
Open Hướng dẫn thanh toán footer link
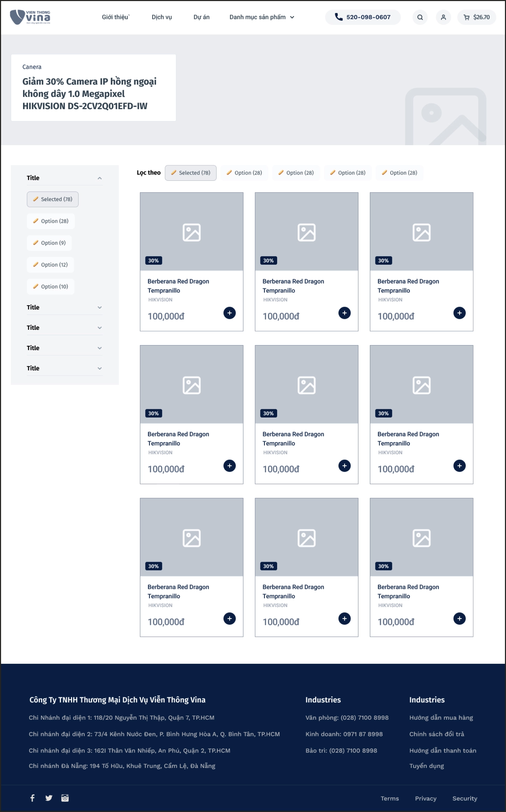click(443, 750)
